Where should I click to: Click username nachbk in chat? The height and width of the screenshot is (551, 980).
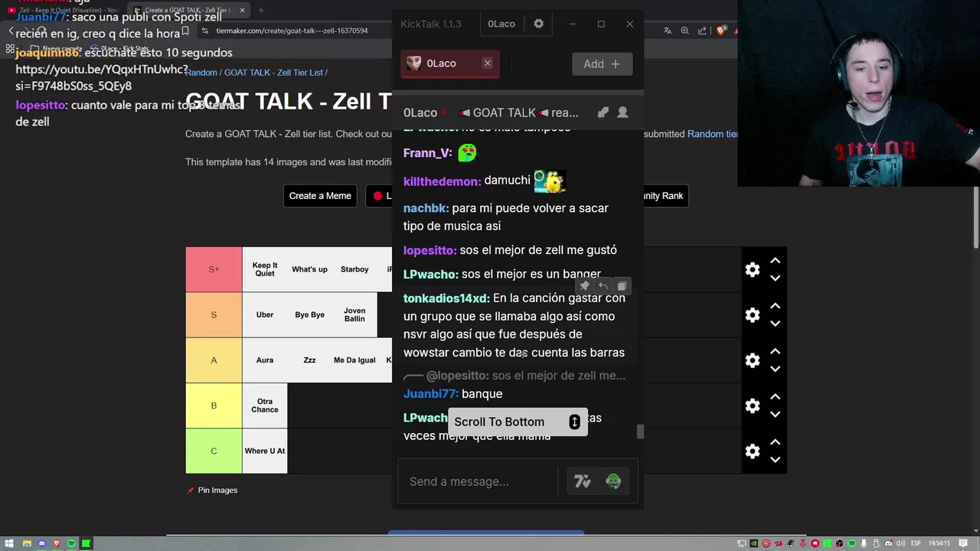[426, 208]
